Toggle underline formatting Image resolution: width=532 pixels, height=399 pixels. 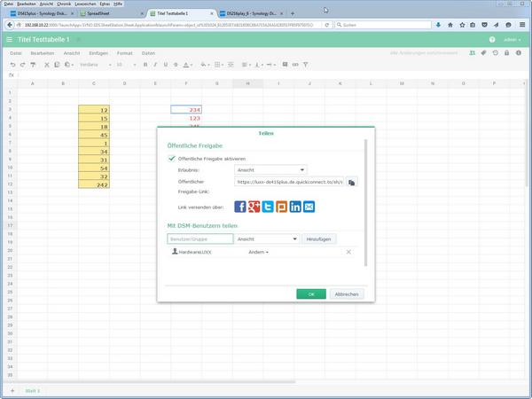point(166,65)
